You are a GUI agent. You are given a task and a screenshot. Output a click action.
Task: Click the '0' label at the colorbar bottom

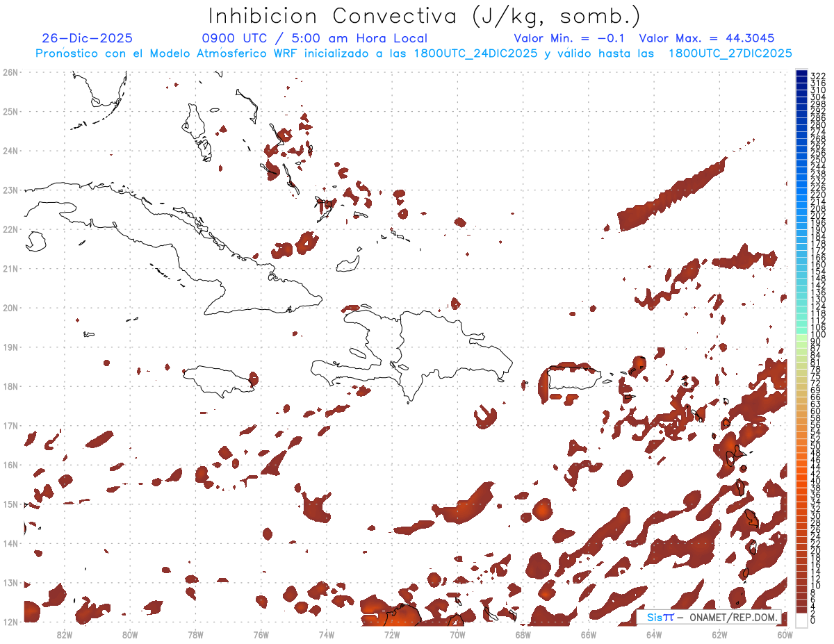point(813,620)
